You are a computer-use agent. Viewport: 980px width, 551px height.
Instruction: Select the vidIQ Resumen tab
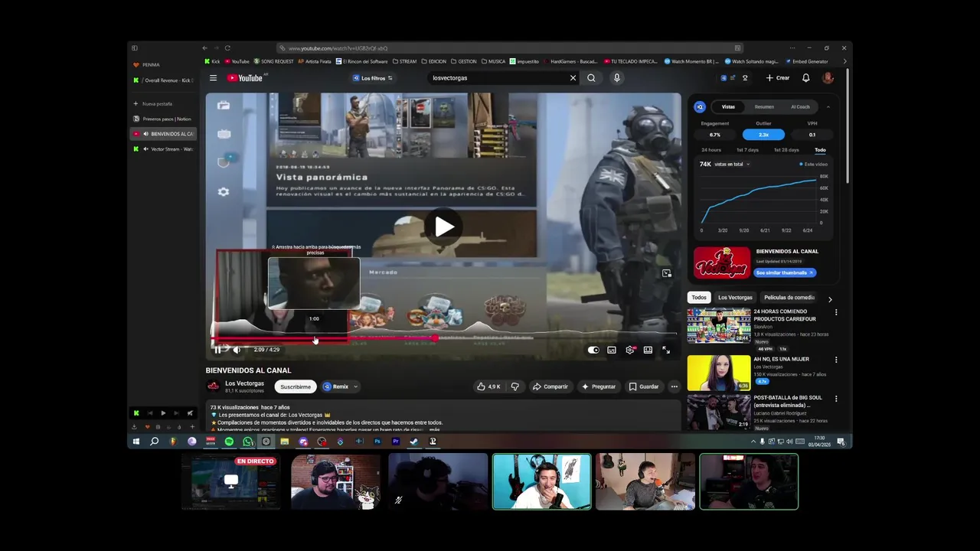pos(764,107)
